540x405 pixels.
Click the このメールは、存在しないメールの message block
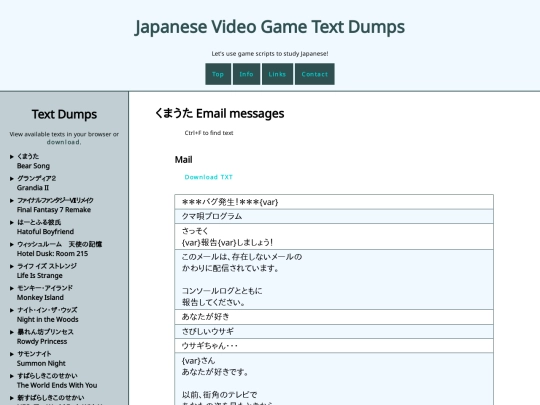pyautogui.click(x=334, y=279)
